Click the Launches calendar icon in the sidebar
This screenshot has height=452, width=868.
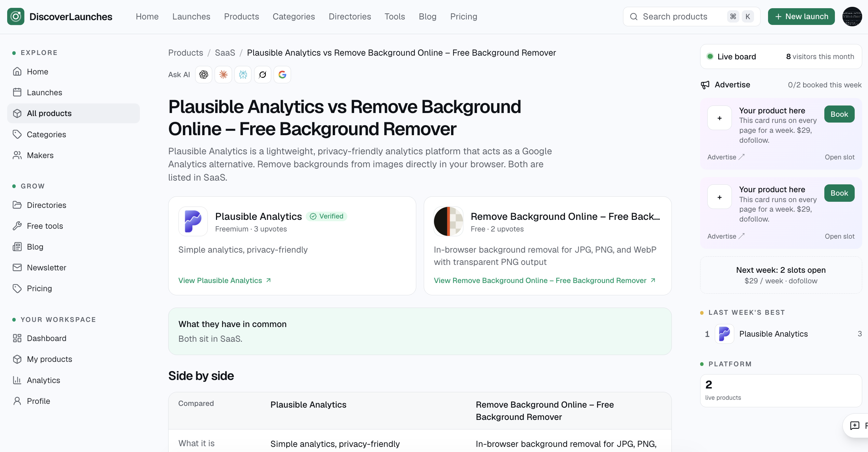pyautogui.click(x=17, y=93)
